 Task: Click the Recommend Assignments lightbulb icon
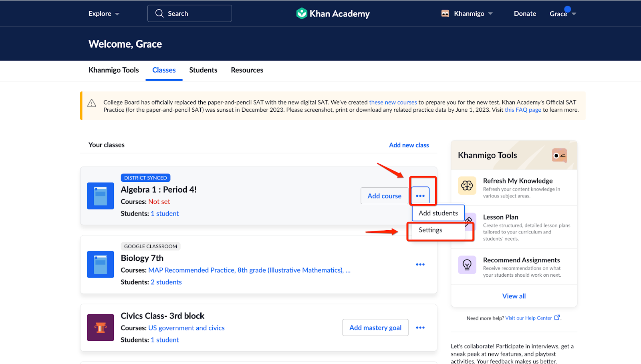[467, 265]
